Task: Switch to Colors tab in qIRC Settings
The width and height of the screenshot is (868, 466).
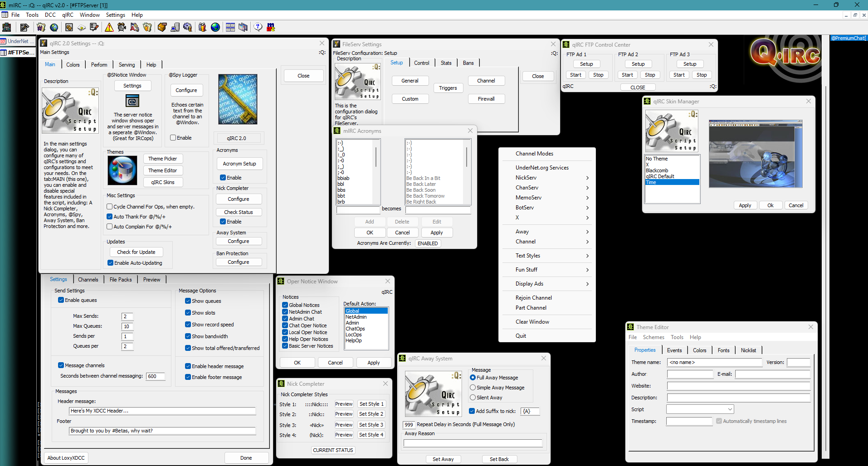Action: click(73, 65)
